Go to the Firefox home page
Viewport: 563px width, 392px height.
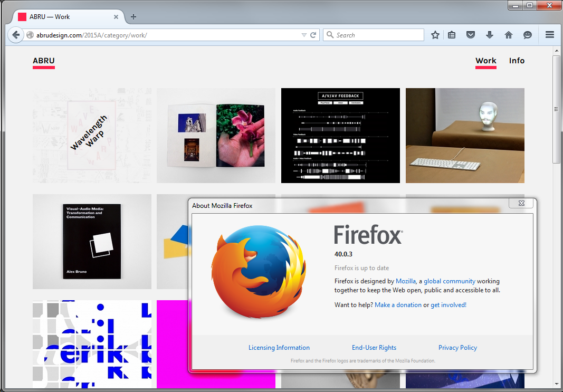point(508,34)
